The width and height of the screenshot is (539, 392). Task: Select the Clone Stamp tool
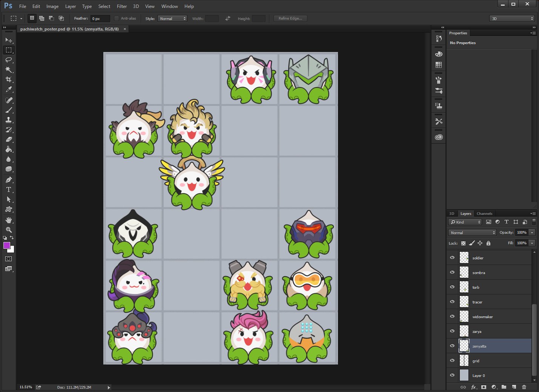(9, 120)
